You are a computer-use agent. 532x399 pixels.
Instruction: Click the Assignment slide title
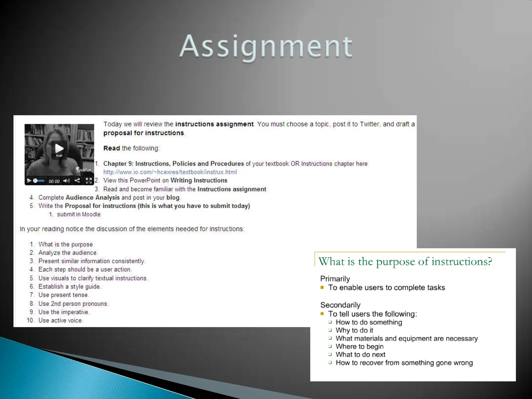click(266, 47)
